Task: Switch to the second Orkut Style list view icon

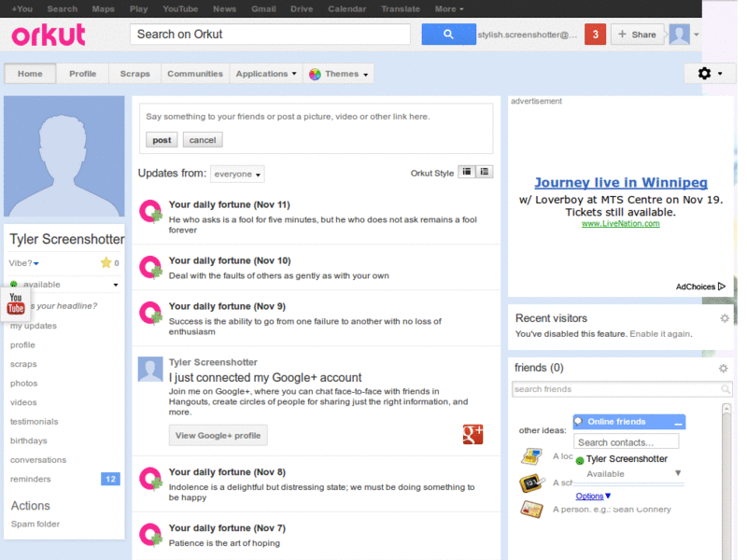Action: [x=484, y=172]
